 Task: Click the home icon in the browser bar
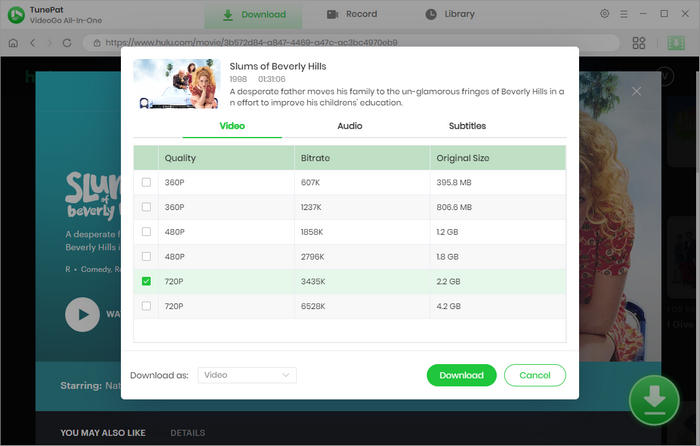[13, 43]
